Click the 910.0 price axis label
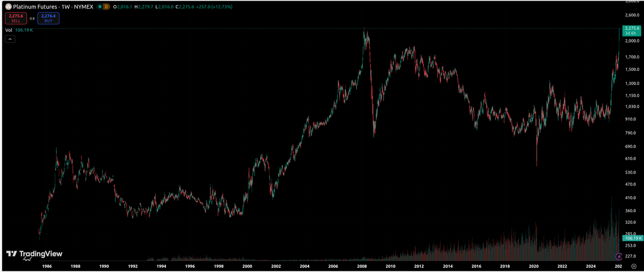Screen dimensions: 644x272 tap(631, 119)
